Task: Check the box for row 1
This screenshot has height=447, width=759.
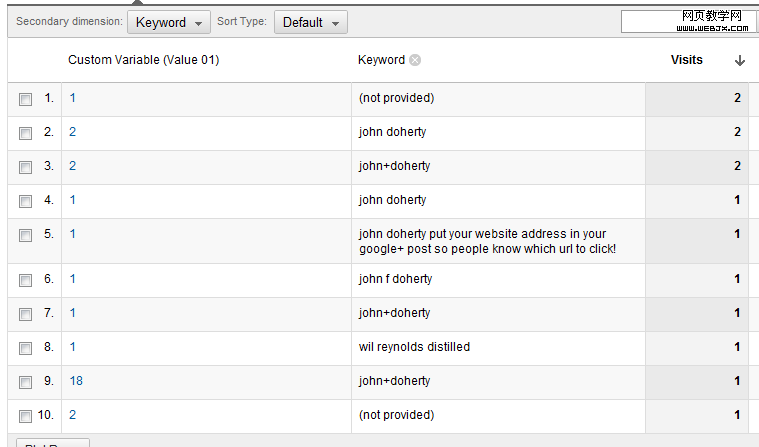Action: (x=25, y=99)
